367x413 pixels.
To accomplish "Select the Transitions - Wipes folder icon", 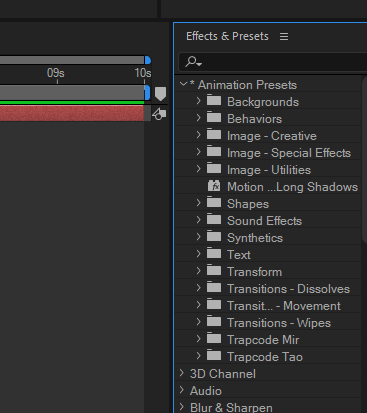I will [214, 321].
